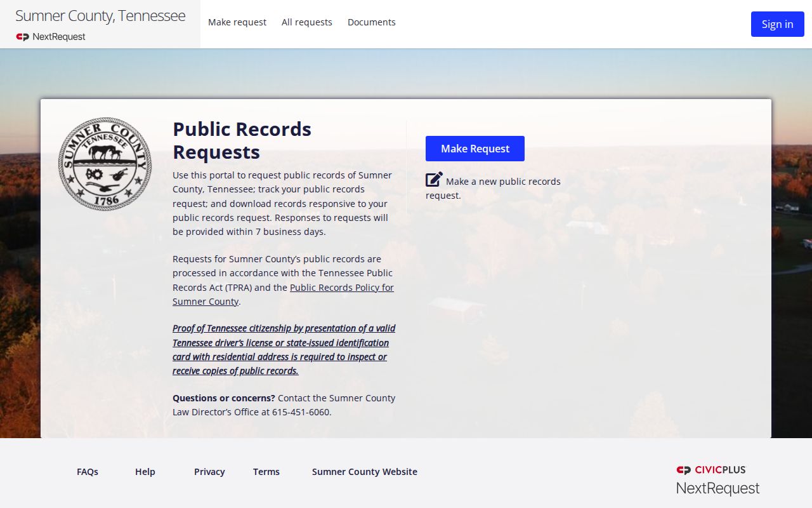Viewport: 812px width, 508px height.
Task: Click the underlined 'Proof of Tennessee citizenship' notice
Action: click(284, 349)
